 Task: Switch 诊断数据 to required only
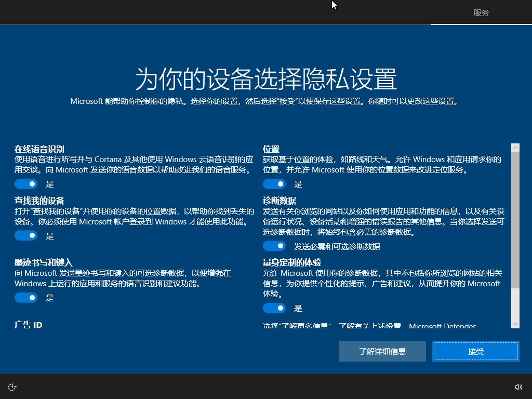274,245
